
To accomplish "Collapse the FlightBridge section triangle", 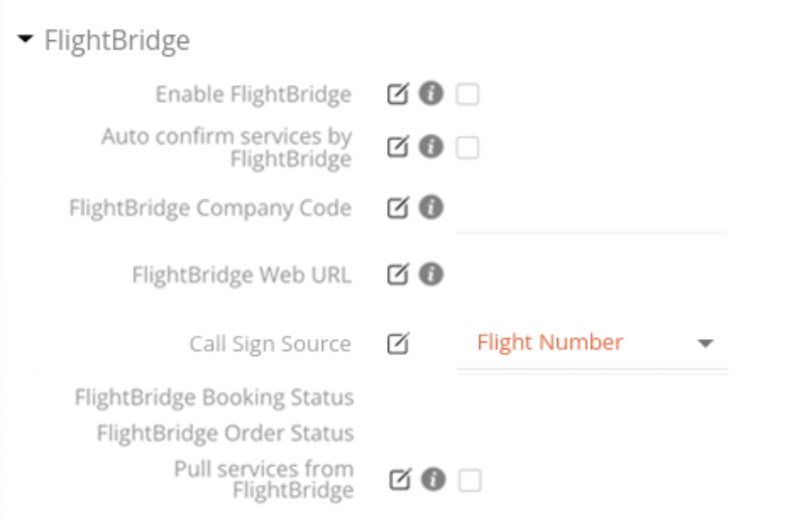I will pyautogui.click(x=26, y=40).
